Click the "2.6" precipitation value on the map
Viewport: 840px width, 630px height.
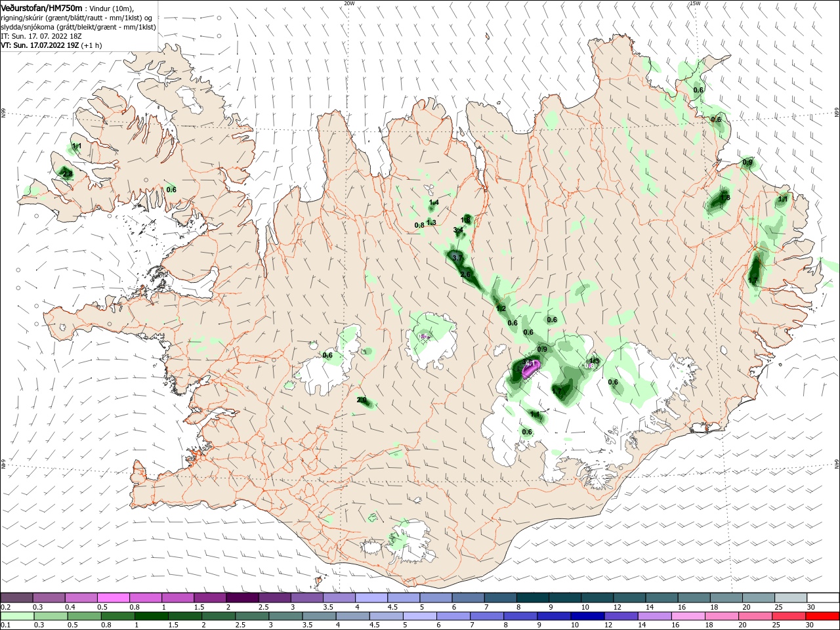(465, 274)
